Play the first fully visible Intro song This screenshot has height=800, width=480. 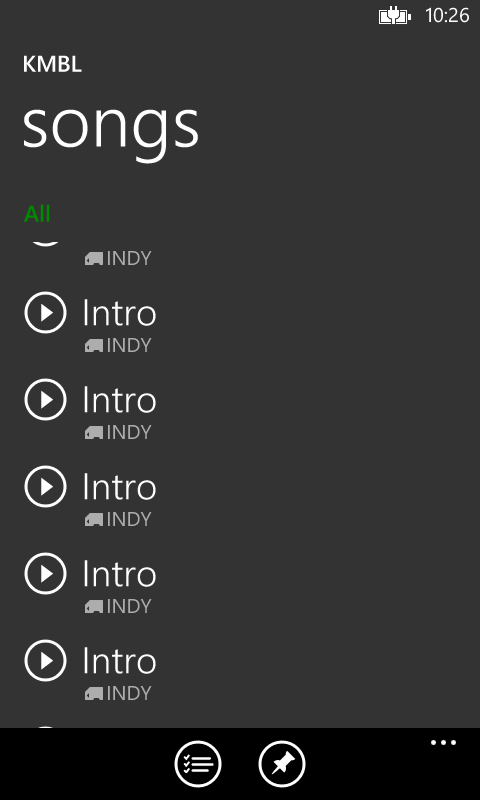[45, 312]
